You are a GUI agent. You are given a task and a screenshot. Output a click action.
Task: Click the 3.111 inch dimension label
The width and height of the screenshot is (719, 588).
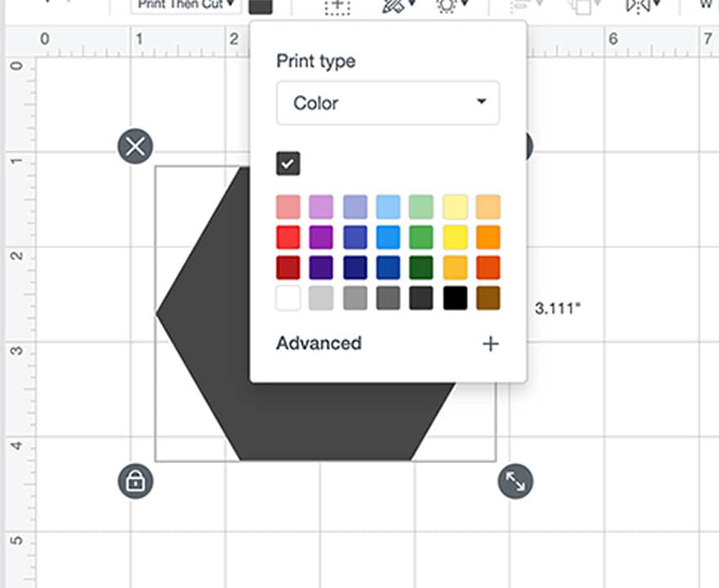(555, 308)
